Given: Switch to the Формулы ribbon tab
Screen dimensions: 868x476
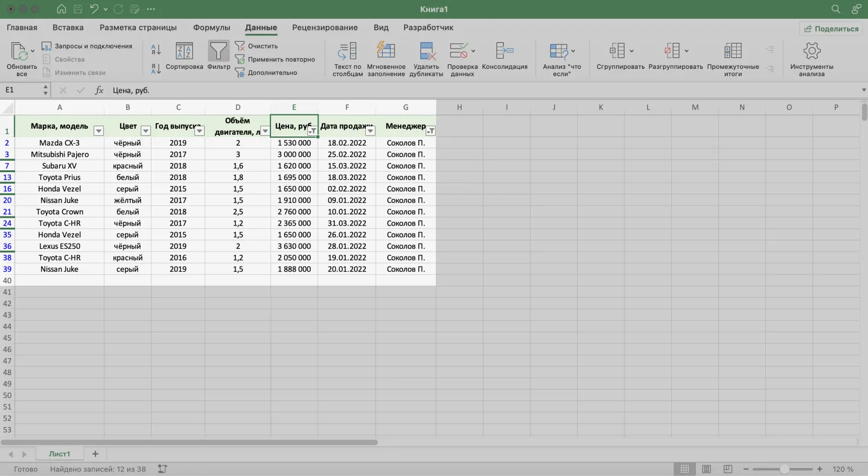Looking at the screenshot, I should click(x=211, y=28).
